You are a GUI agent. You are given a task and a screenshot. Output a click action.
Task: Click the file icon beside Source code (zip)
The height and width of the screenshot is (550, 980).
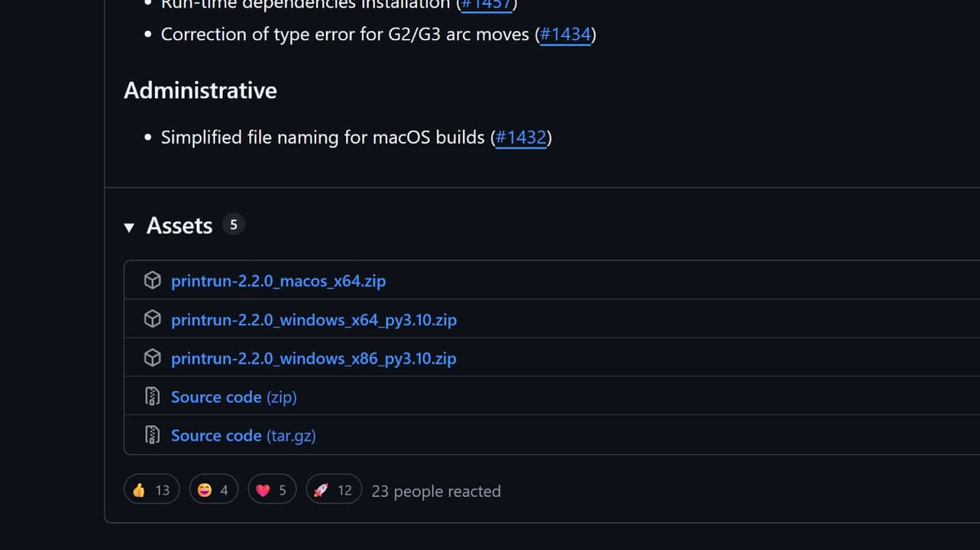click(x=152, y=397)
